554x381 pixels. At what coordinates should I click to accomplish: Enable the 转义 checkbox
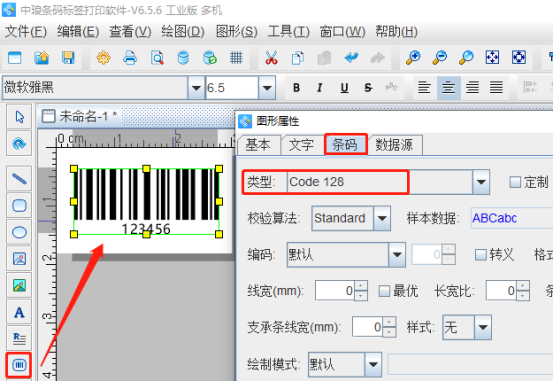481,254
